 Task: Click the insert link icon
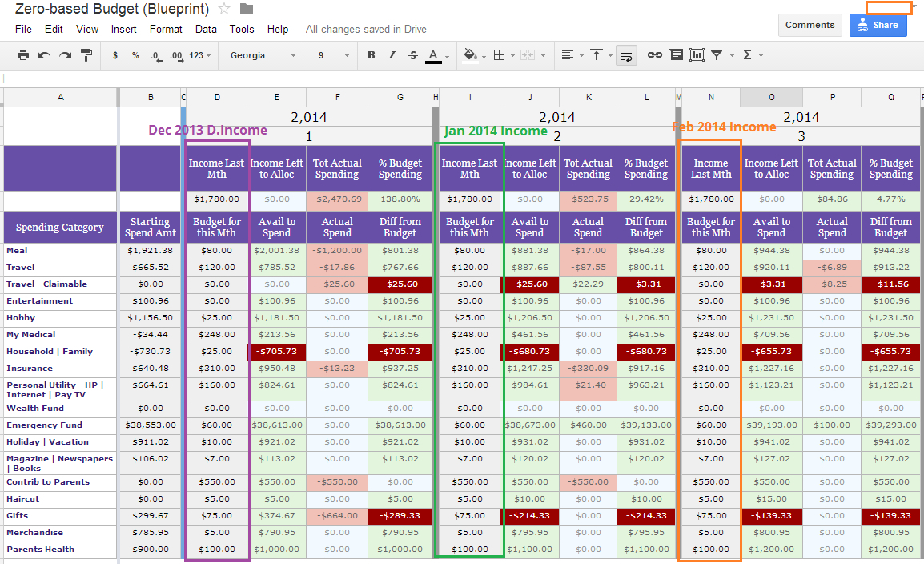pos(655,55)
